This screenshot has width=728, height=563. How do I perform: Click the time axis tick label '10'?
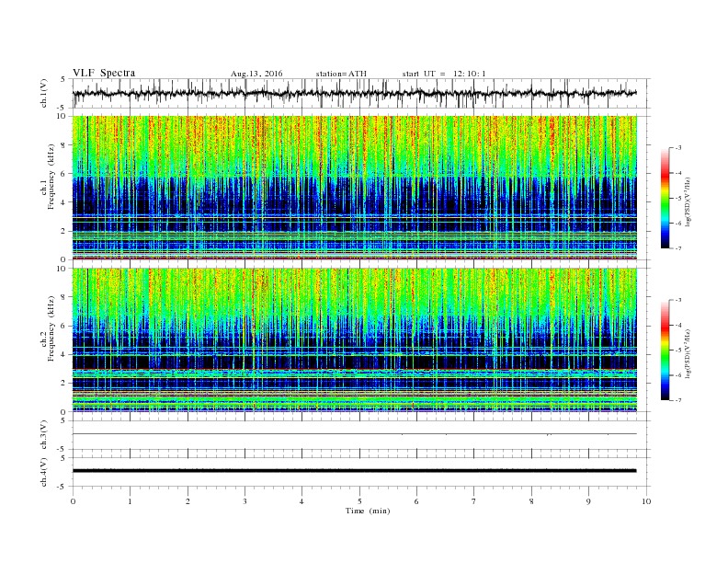click(x=646, y=501)
